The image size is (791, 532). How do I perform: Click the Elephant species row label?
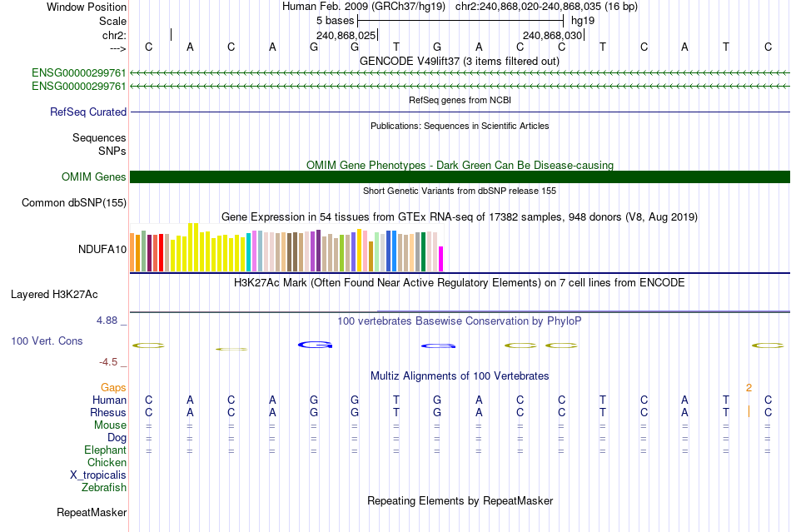106,450
